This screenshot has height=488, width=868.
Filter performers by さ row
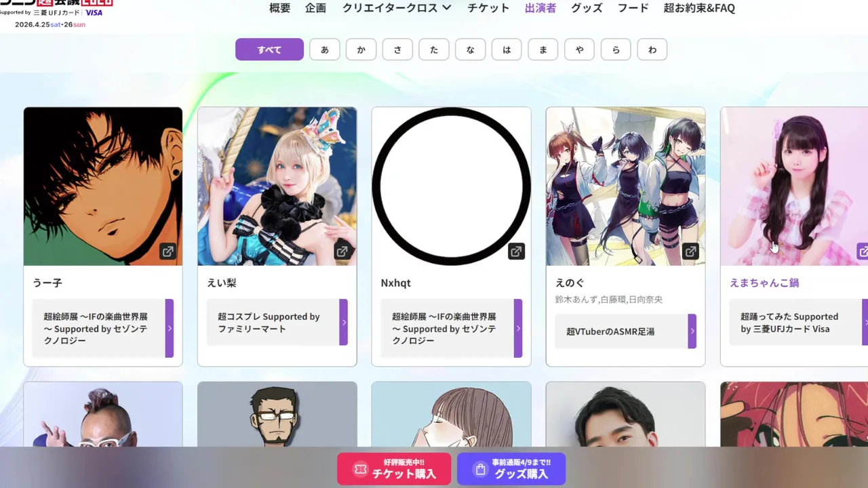coord(397,49)
